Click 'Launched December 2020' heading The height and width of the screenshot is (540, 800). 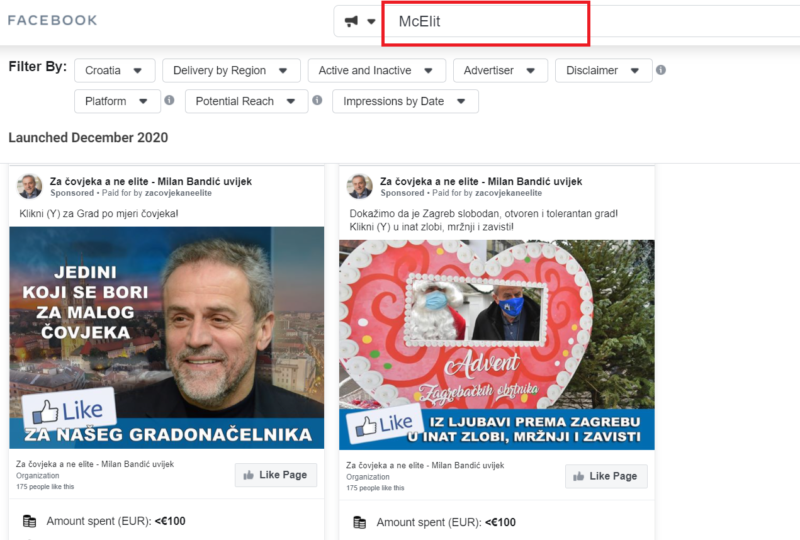(x=88, y=137)
